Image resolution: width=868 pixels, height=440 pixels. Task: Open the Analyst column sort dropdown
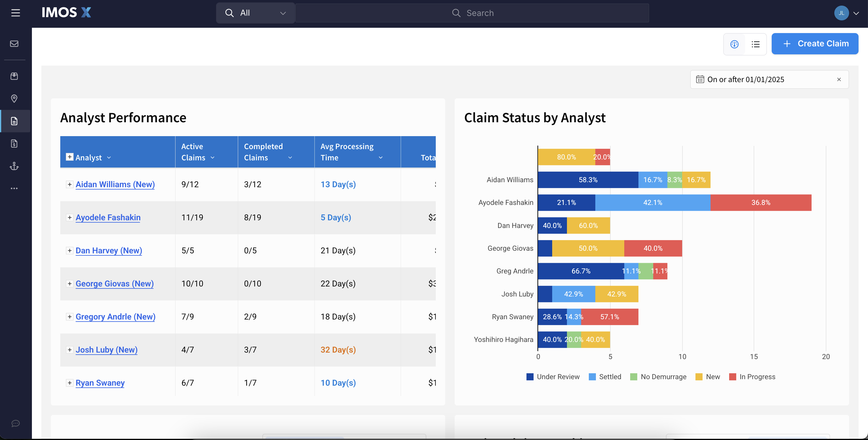pyautogui.click(x=109, y=157)
